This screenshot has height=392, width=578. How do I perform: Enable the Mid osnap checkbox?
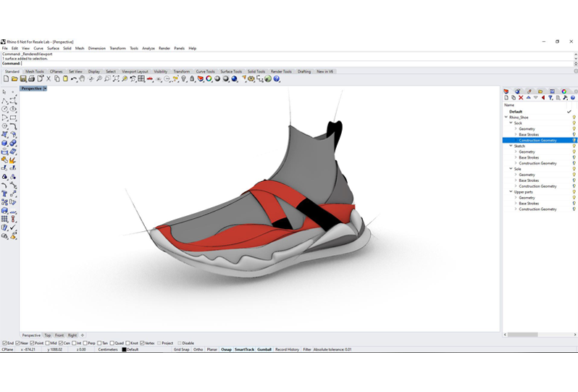point(46,343)
